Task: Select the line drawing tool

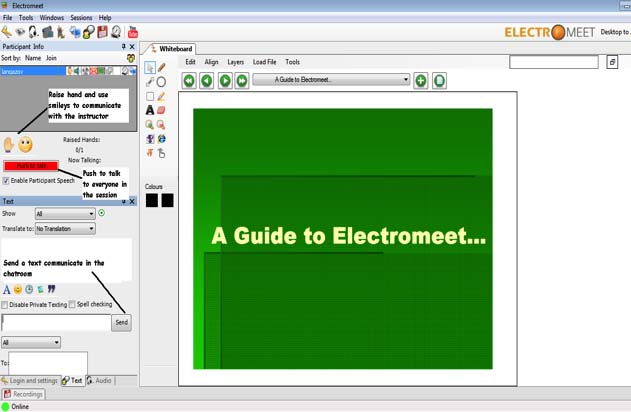Action: click(150, 82)
